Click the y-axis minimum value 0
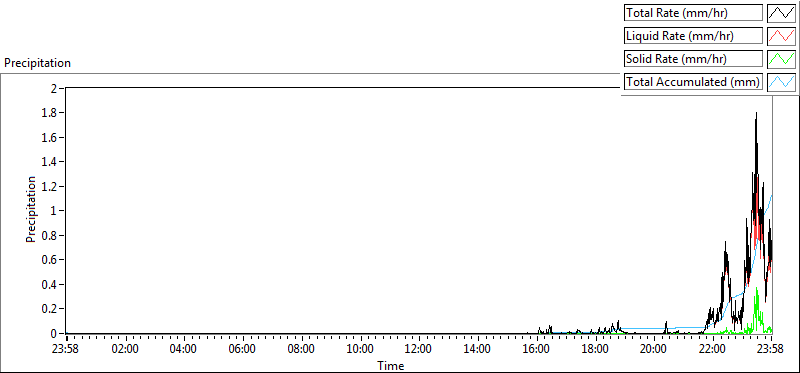The height and width of the screenshot is (373, 800). (53, 333)
